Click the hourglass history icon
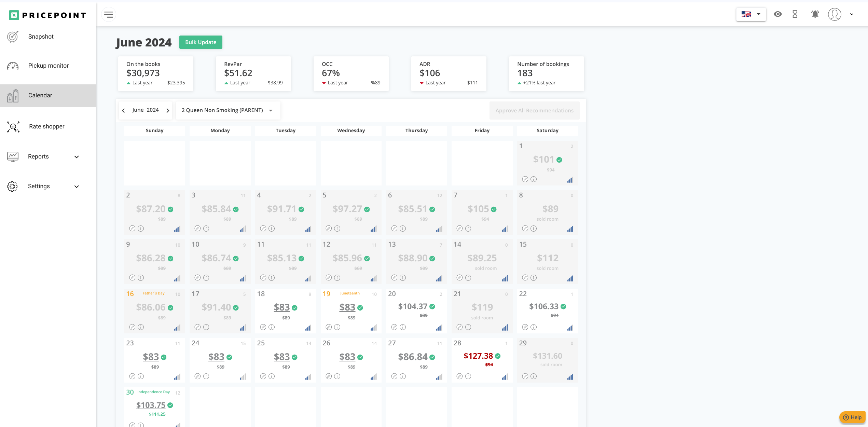 coord(795,14)
